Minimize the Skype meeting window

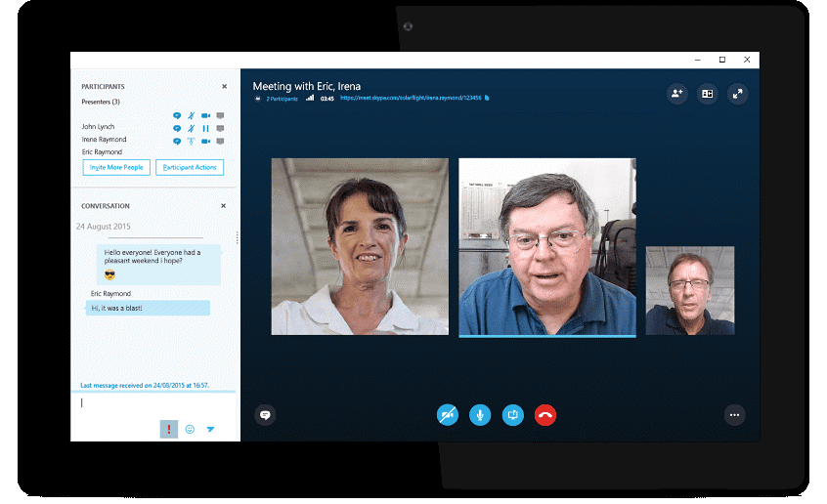point(697,61)
